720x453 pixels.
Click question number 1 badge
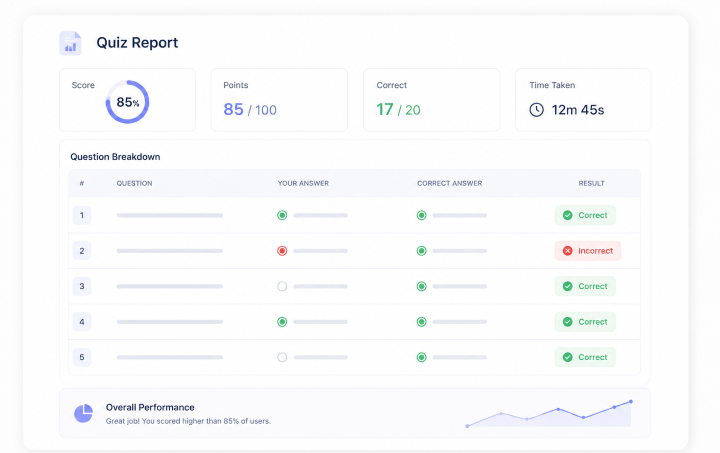[82, 215]
